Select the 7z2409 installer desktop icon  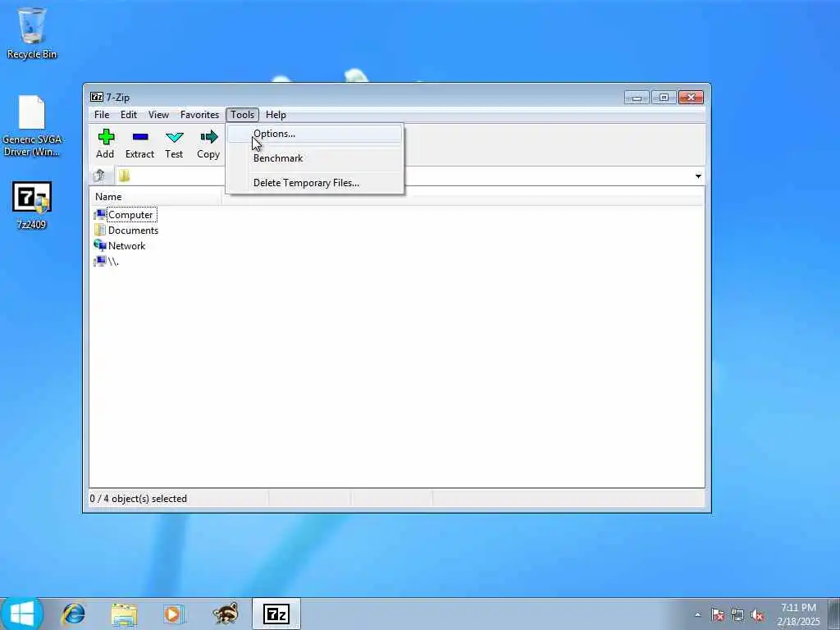click(x=32, y=206)
